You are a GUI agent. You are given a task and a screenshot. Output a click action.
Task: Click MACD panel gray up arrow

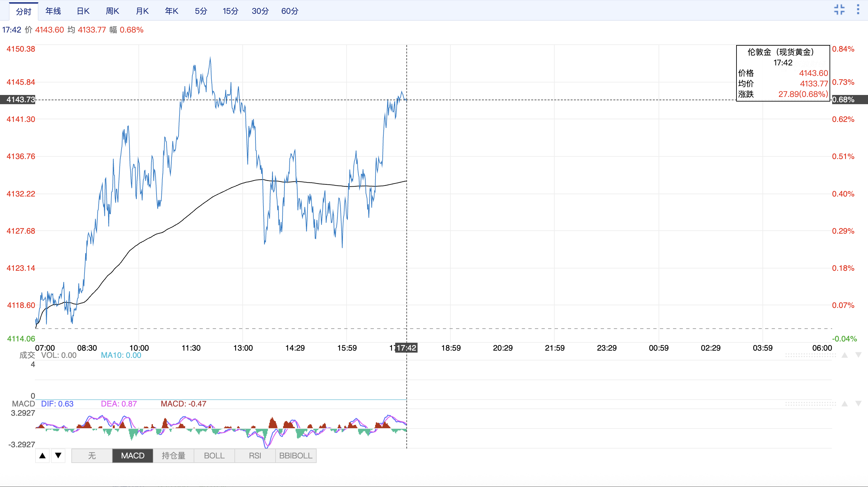[844, 404]
